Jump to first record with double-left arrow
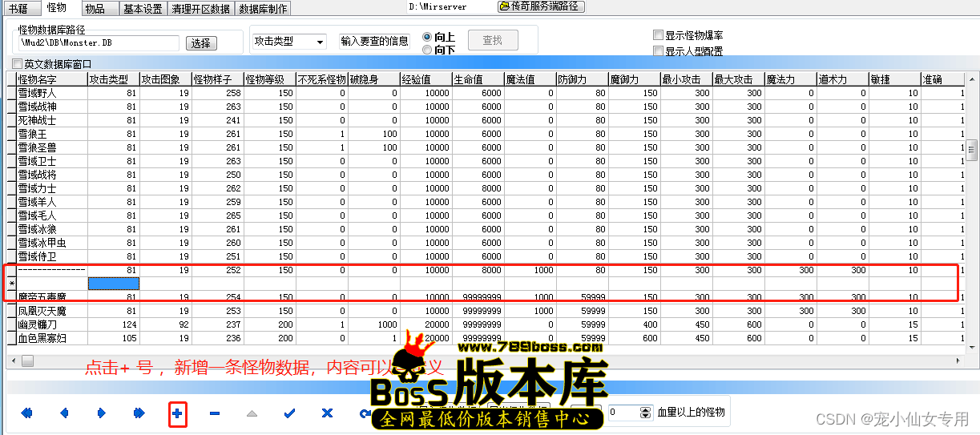Image resolution: width=980 pixels, height=435 pixels. pyautogui.click(x=26, y=413)
